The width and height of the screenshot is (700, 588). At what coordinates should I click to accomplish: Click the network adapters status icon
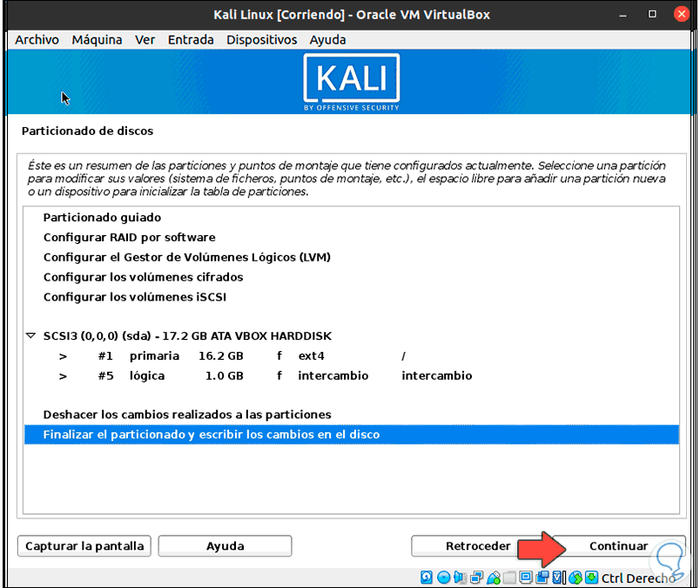coord(477,578)
